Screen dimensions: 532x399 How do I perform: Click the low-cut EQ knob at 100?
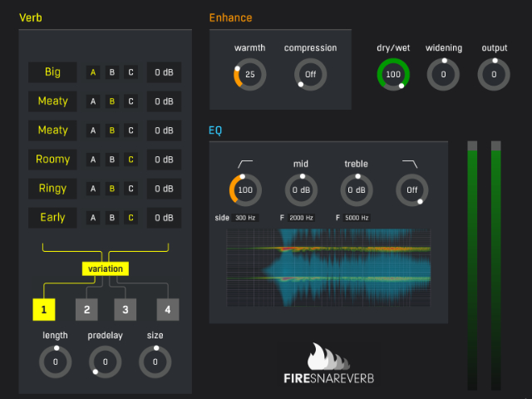coord(245,190)
